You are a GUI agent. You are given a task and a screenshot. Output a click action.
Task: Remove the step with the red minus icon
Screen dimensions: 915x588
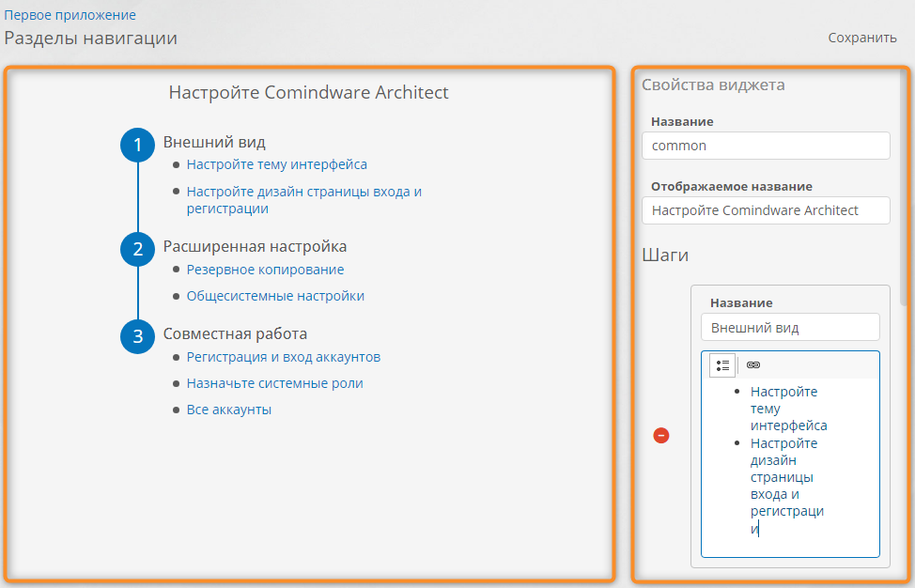661,435
